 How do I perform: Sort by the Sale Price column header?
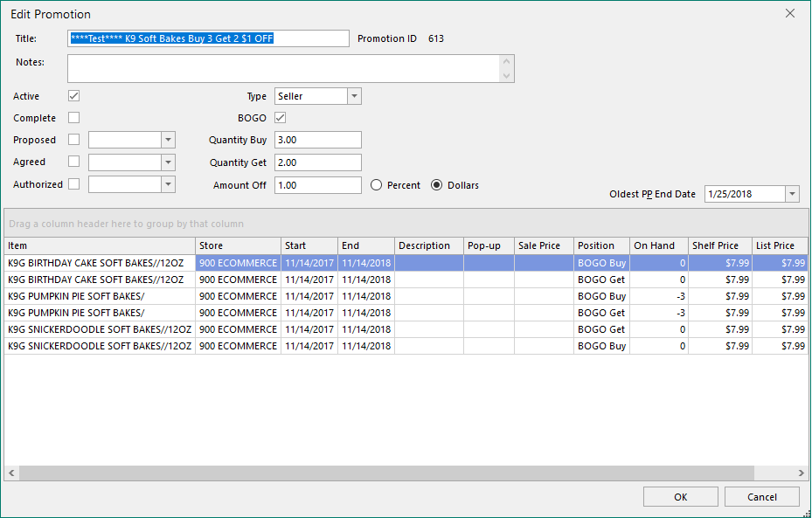pyautogui.click(x=544, y=245)
